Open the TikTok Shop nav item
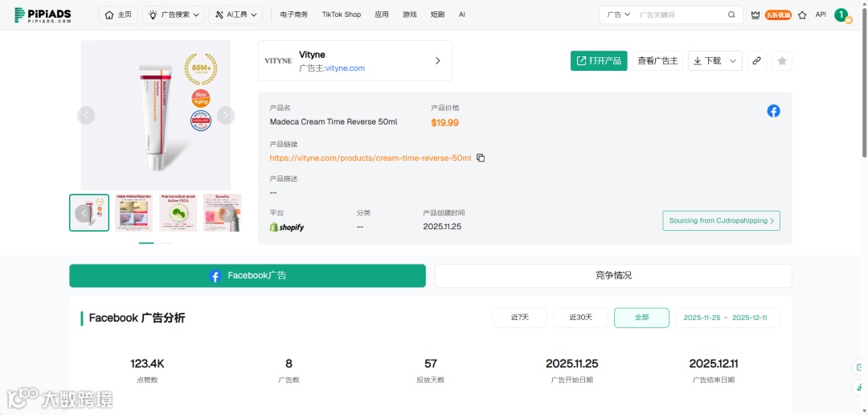The image size is (868, 415). pos(342,15)
